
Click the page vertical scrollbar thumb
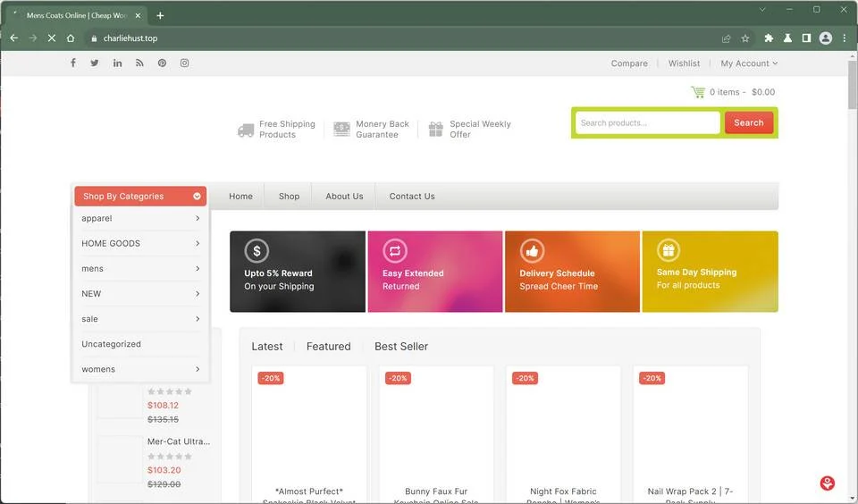point(853,85)
